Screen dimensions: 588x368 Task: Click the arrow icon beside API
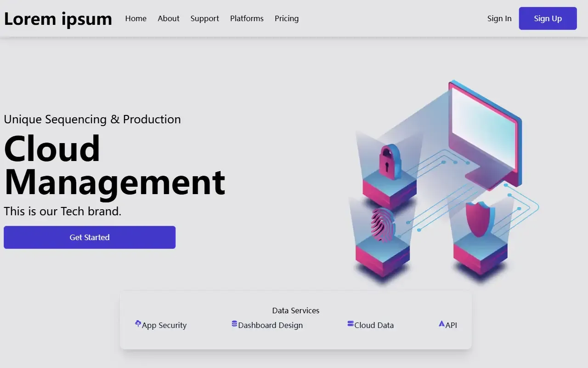point(441,324)
